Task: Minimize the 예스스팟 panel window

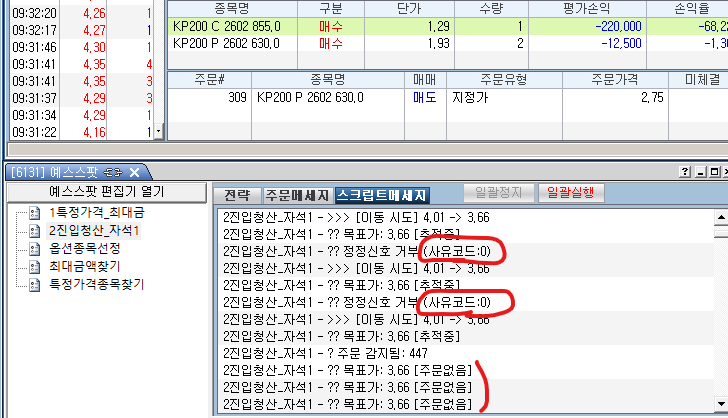Action: coord(700,172)
